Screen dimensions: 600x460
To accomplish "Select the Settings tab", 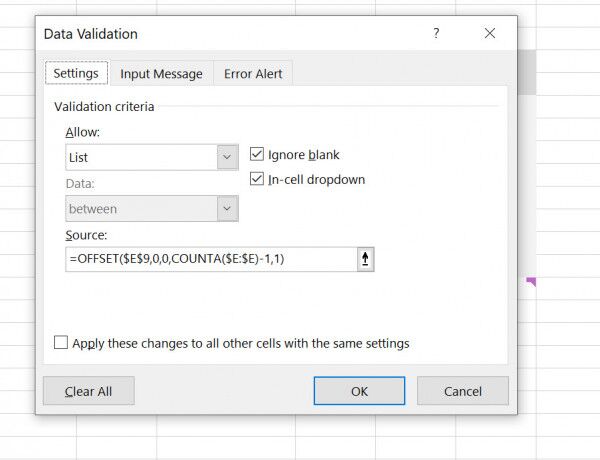I will coord(76,74).
